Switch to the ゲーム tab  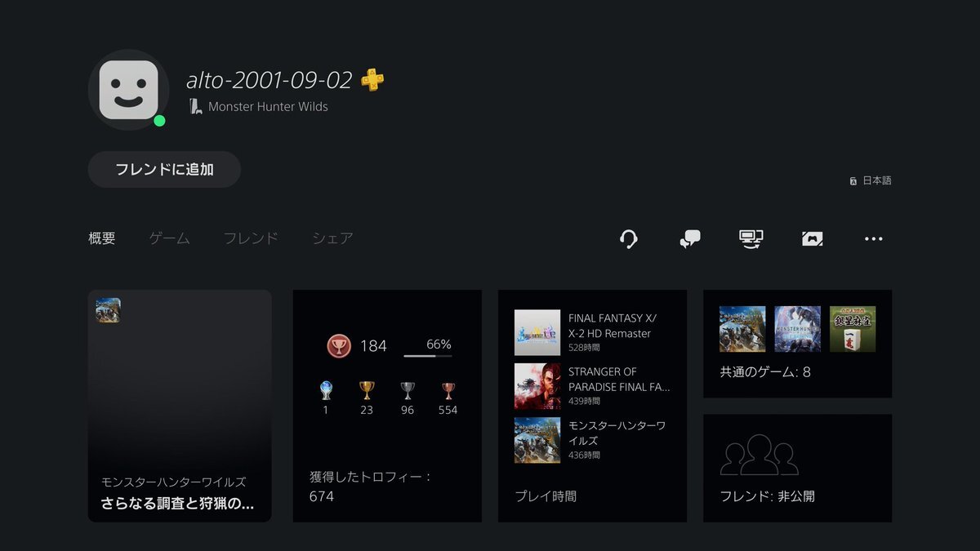[x=169, y=238]
